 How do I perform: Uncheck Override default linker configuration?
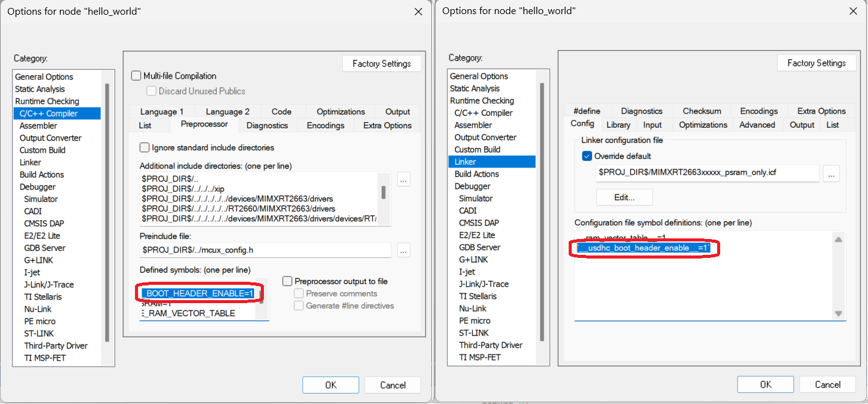click(x=587, y=156)
